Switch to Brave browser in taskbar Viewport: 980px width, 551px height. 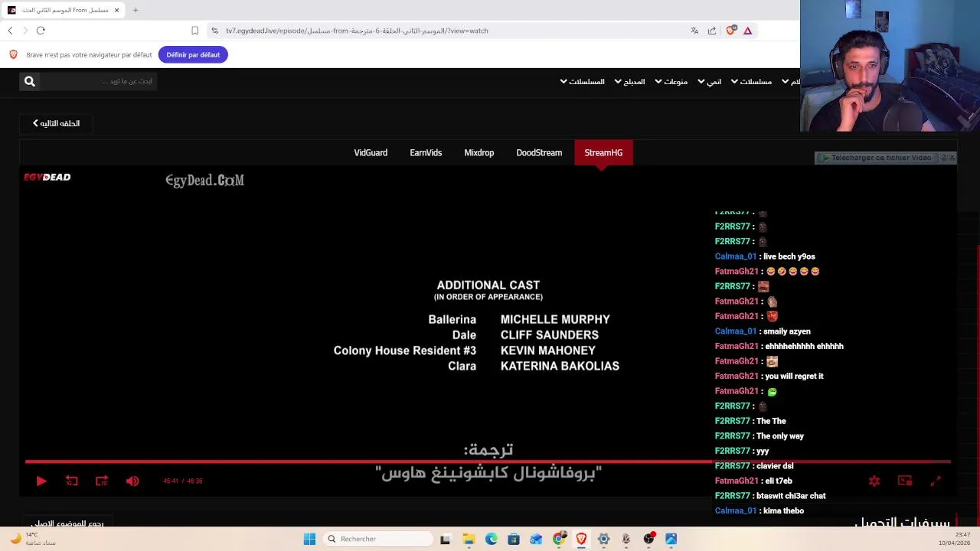[581, 539]
